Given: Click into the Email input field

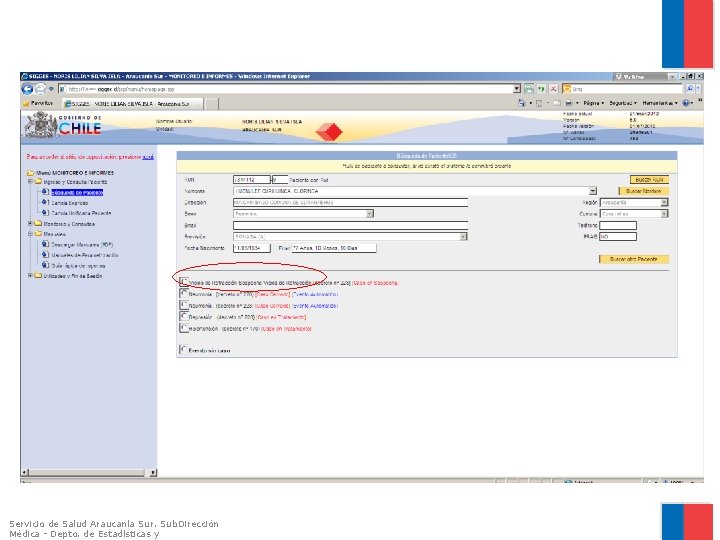Looking at the screenshot, I should coord(350,225).
